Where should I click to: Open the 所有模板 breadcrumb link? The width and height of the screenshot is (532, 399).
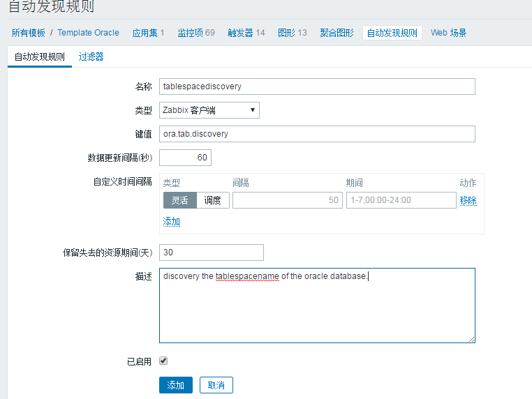(x=28, y=33)
